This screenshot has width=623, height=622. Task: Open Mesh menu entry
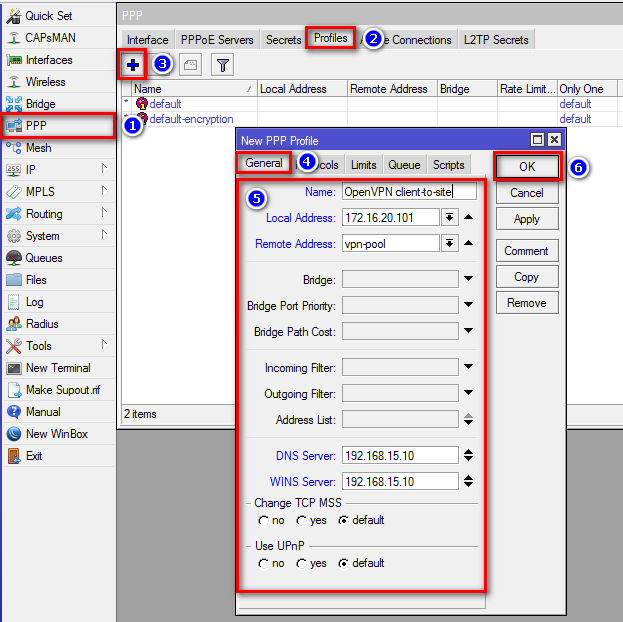(59, 148)
